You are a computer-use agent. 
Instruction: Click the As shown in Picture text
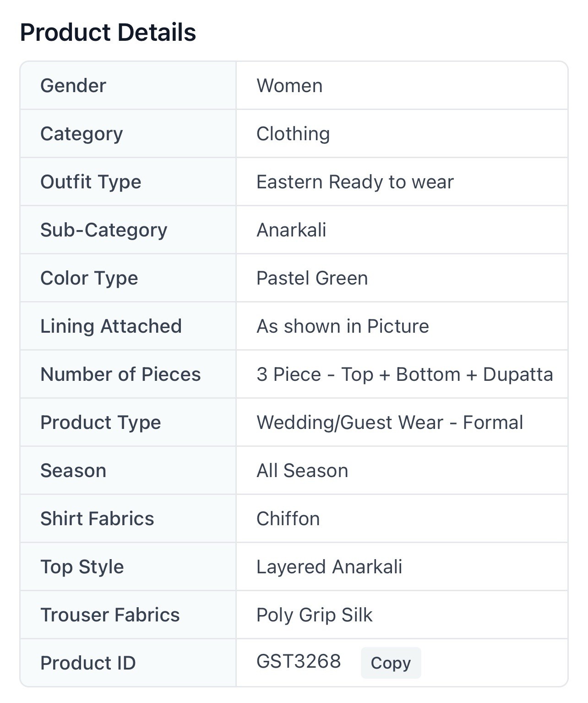click(x=343, y=326)
